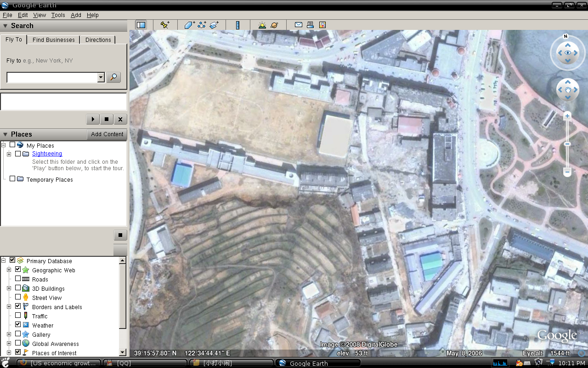Expand the Borders and Labels node
The height and width of the screenshot is (368, 588).
pyautogui.click(x=9, y=307)
